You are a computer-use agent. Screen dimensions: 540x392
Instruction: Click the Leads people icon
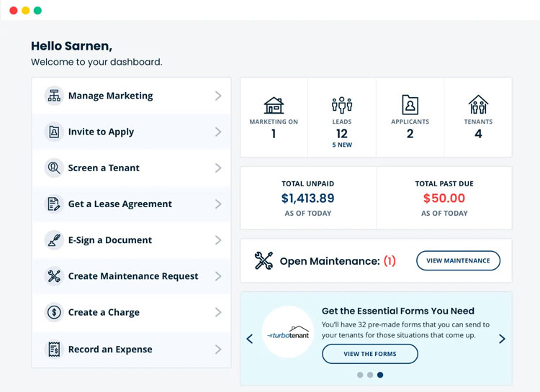click(x=342, y=105)
